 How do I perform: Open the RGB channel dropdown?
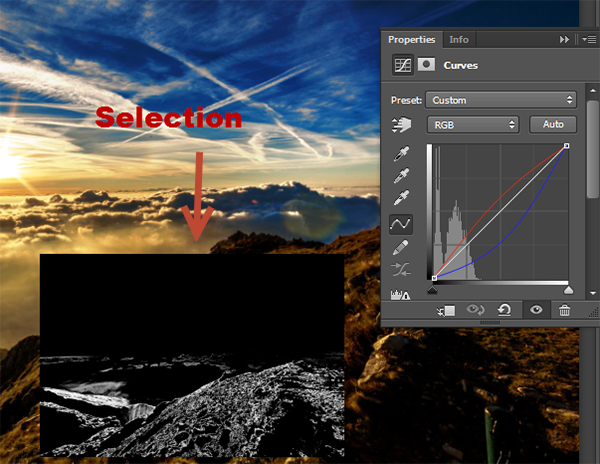[473, 125]
